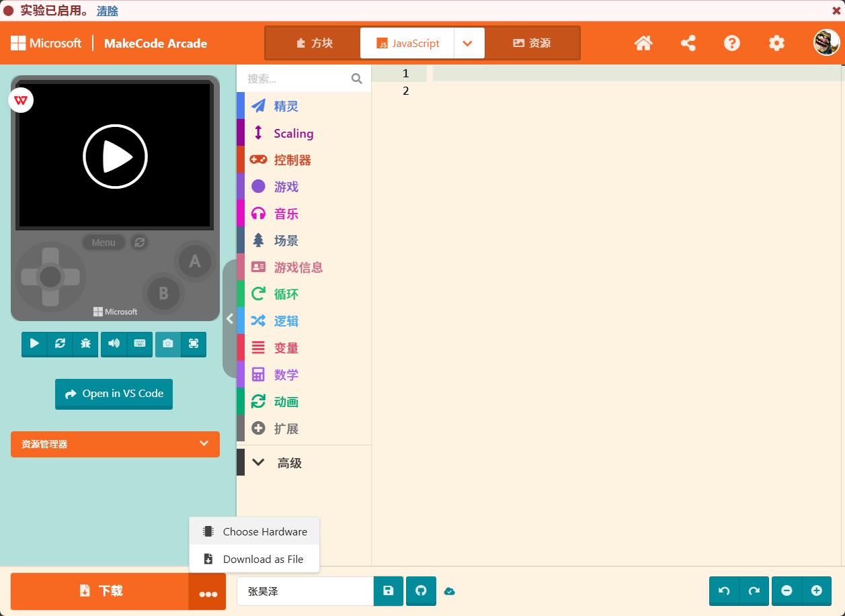Zoom out the editor
This screenshot has width=845, height=616.
(787, 591)
